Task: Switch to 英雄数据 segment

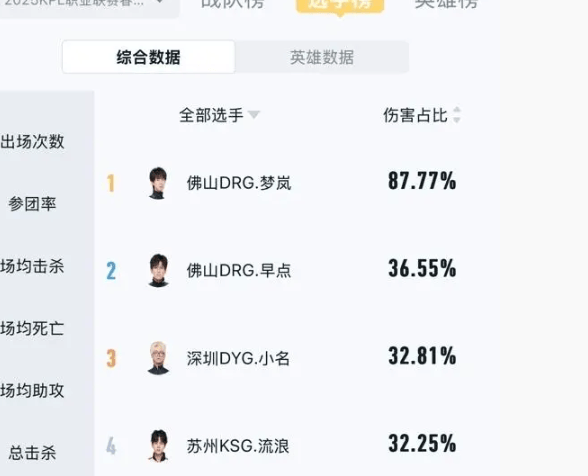Action: coord(322,57)
